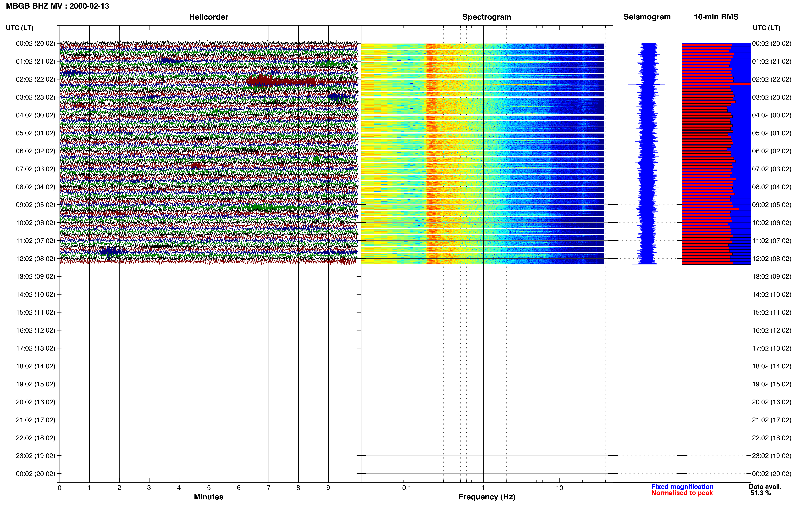Click helicorder time label '02:02 (22:02)'
This screenshot has height=508, width=812.
click(35, 79)
